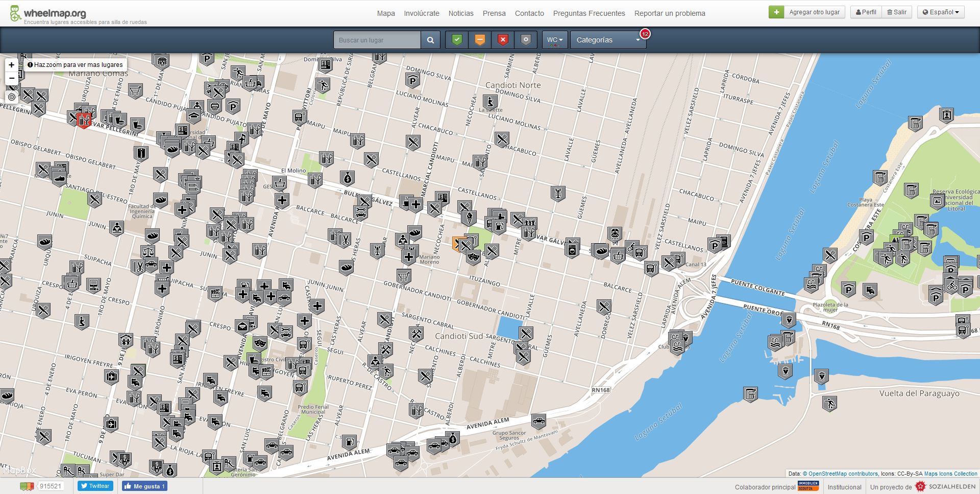Open the theatre masks marker near Mariano Moreno
980x494 pixels.
pos(473,257)
